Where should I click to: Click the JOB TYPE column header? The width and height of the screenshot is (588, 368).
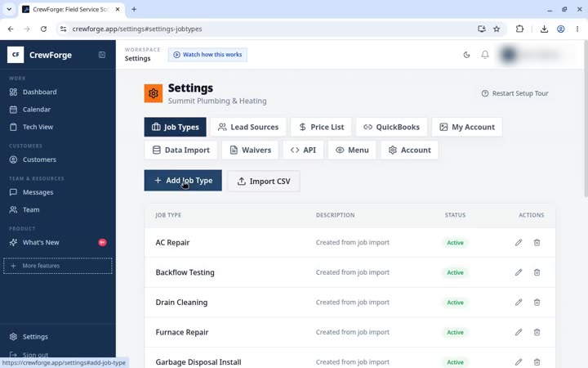(168, 215)
